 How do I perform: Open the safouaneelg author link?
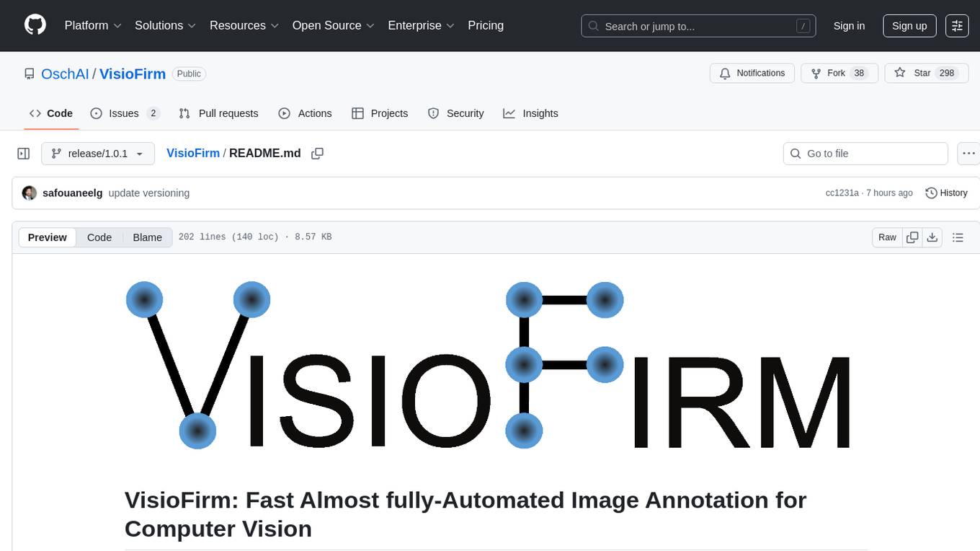(72, 193)
